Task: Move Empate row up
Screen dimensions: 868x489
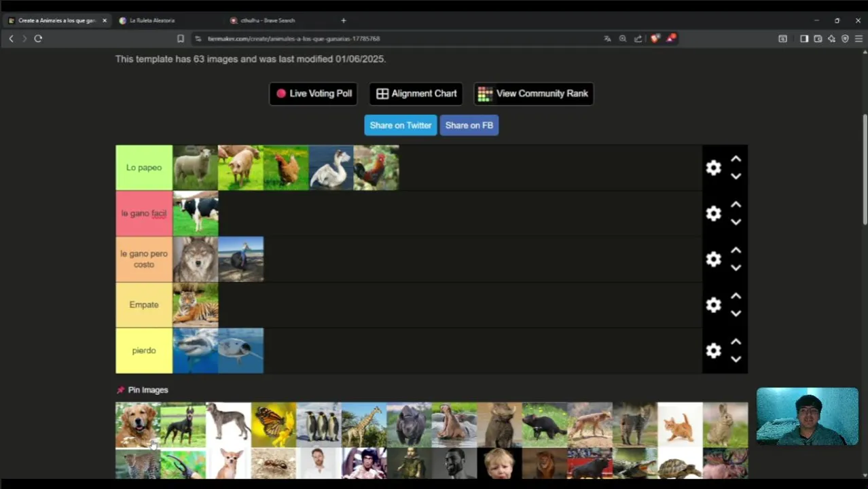Action: tap(736, 296)
